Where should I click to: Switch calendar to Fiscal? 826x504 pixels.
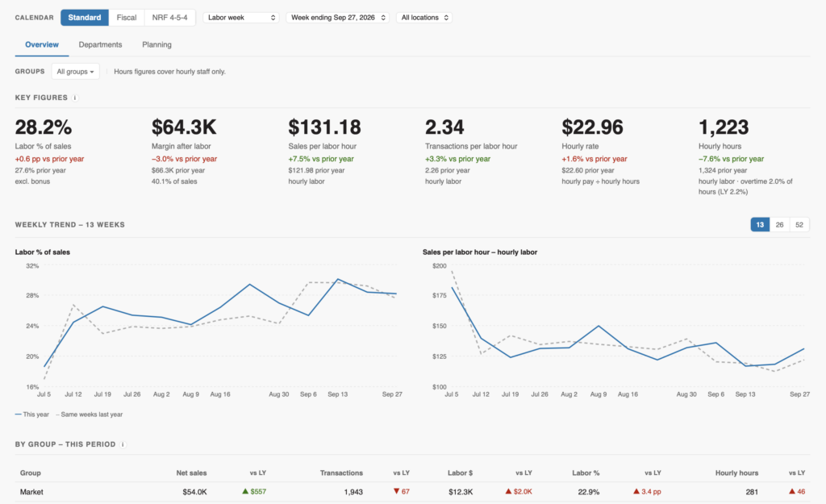pyautogui.click(x=127, y=18)
